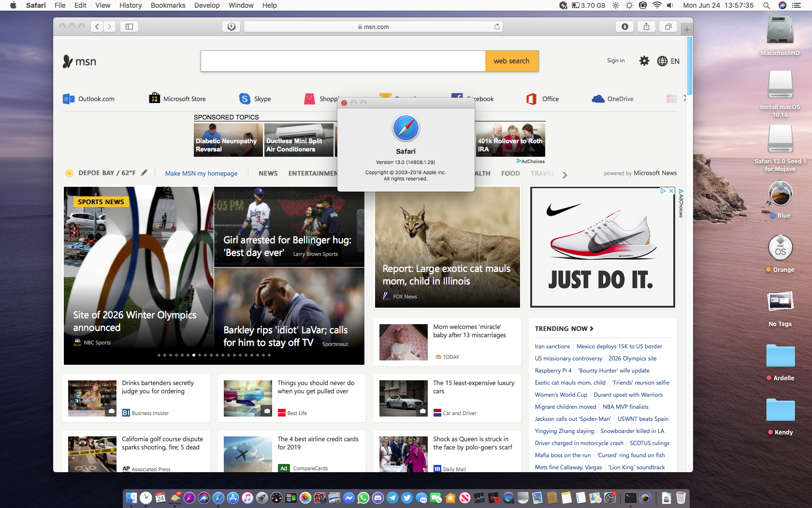
Task: Click the MSN butterfly logo
Action: [x=79, y=61]
